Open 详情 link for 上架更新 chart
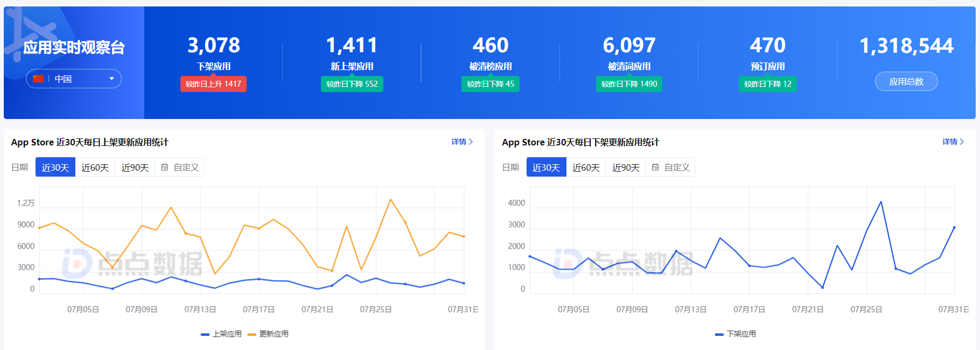This screenshot has width=980, height=350. click(x=459, y=142)
